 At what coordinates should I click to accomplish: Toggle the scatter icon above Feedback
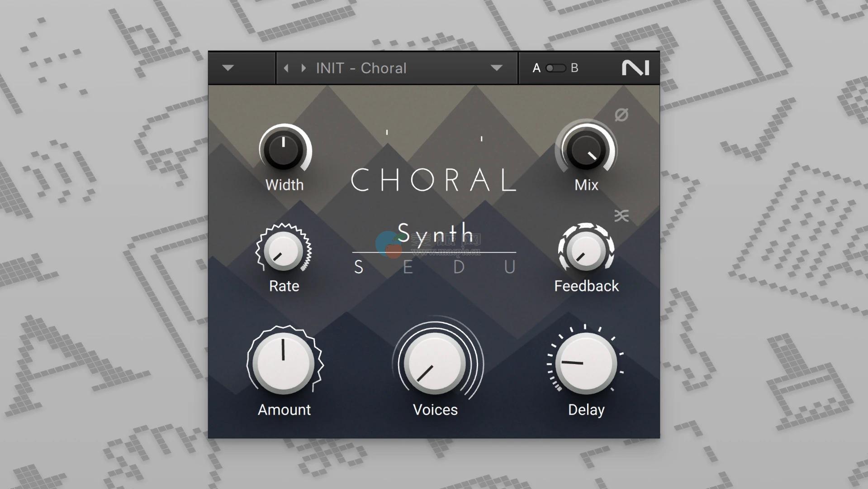click(x=621, y=216)
